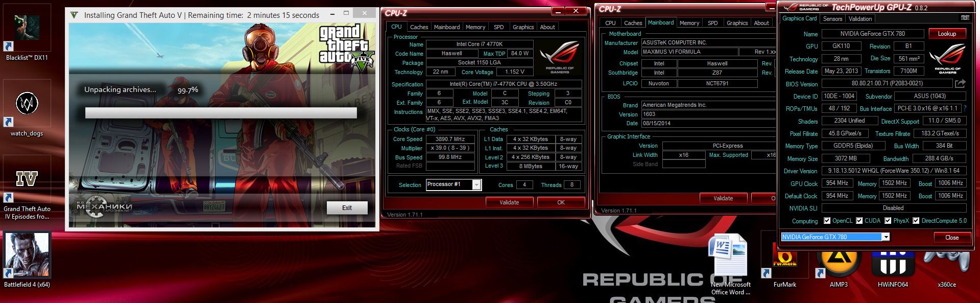The width and height of the screenshot is (980, 303).
Task: Click the Shaders value 2304 Unified
Action: [849, 121]
